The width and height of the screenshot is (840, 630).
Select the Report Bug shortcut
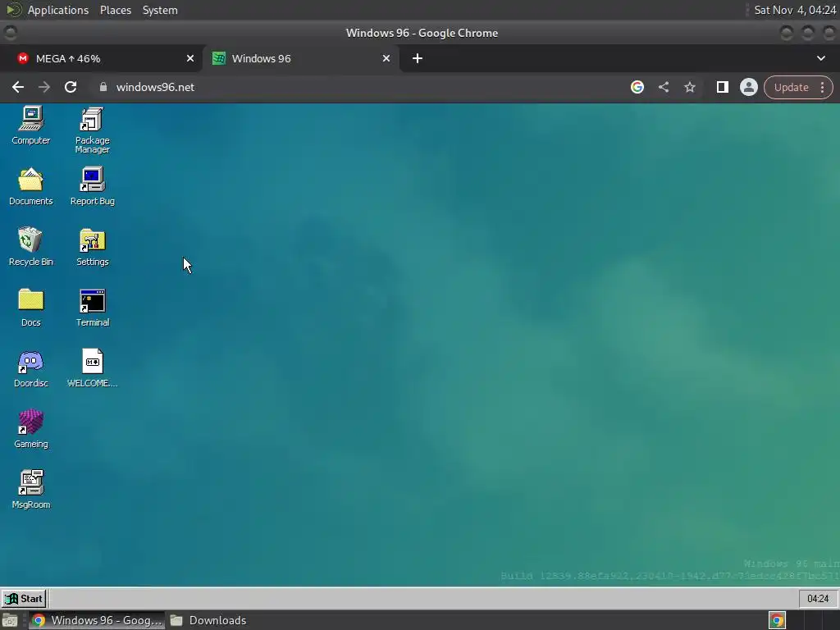[x=92, y=186]
